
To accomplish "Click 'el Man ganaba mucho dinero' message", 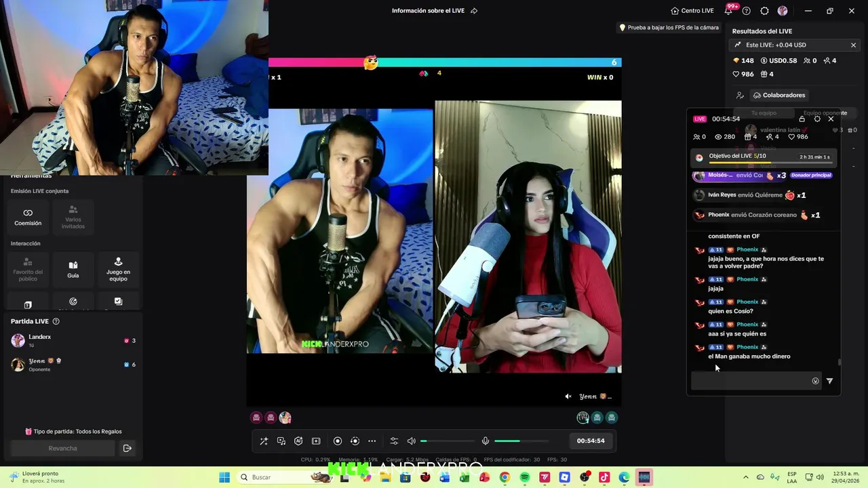I will tap(749, 357).
